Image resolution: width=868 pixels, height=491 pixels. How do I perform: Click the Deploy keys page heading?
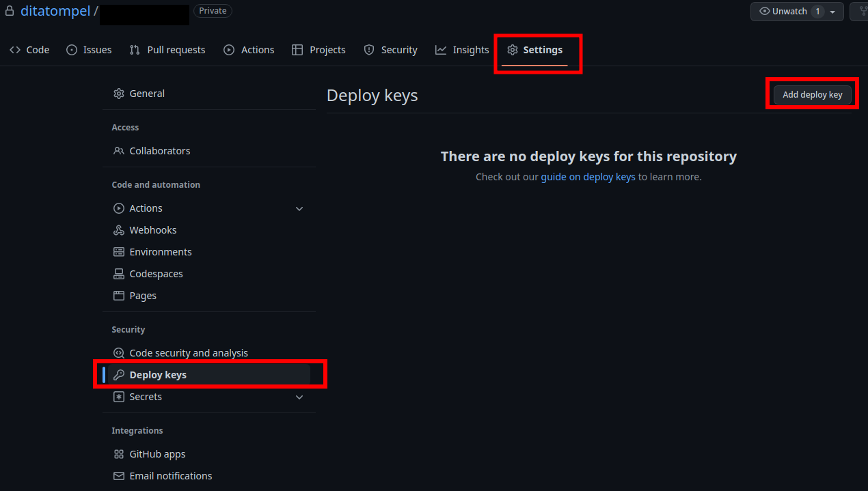[372, 96]
